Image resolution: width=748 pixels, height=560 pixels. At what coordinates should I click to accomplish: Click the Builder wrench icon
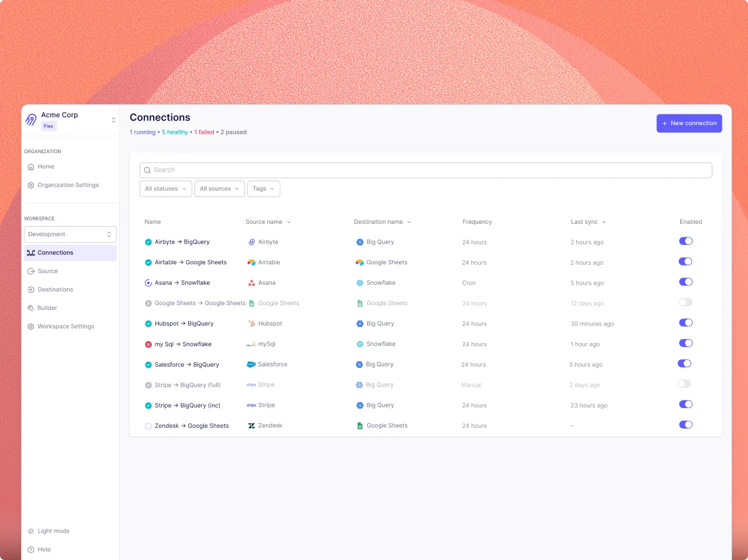pyautogui.click(x=31, y=308)
